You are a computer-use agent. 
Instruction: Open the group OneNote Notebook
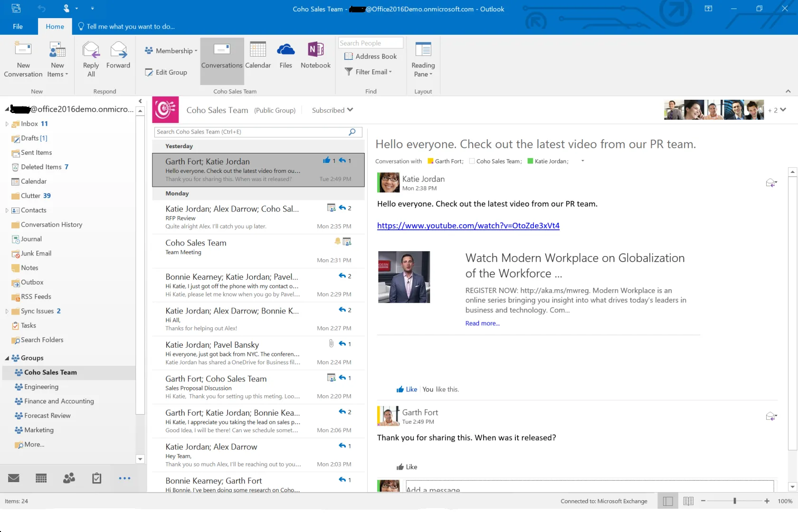pyautogui.click(x=315, y=56)
